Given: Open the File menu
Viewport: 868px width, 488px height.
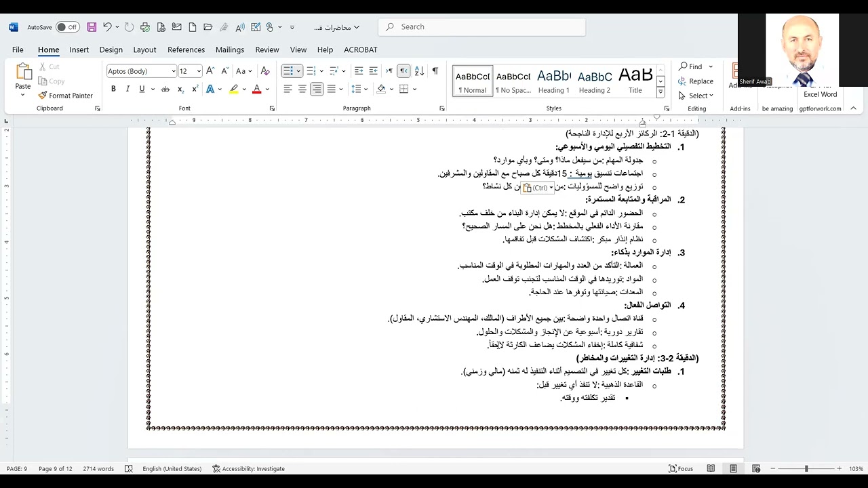Looking at the screenshot, I should (x=18, y=49).
